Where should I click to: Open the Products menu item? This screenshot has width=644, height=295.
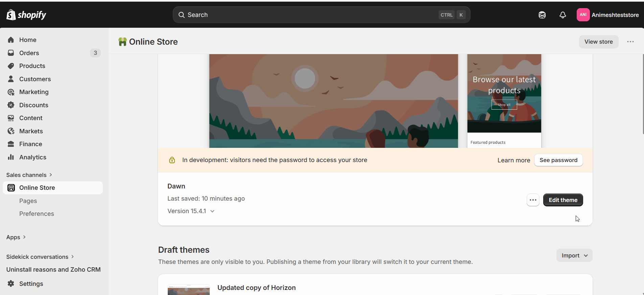click(x=53, y=66)
